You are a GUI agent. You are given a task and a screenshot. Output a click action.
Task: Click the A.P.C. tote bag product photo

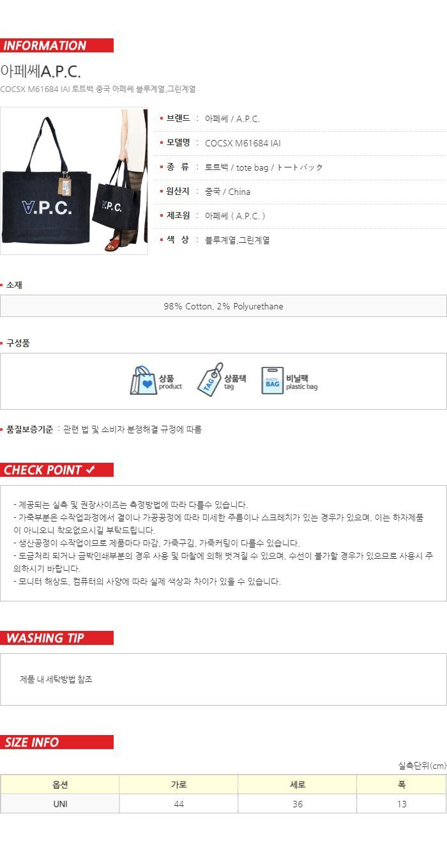74,181
